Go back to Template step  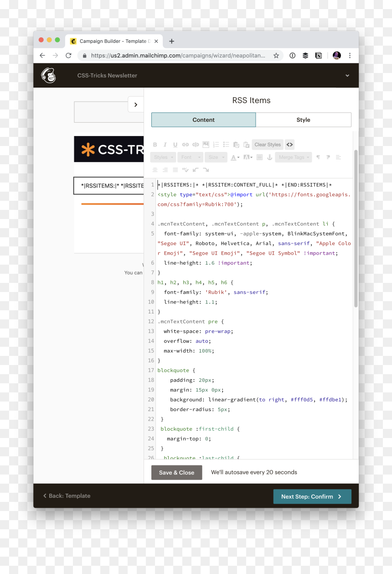pyautogui.click(x=67, y=496)
